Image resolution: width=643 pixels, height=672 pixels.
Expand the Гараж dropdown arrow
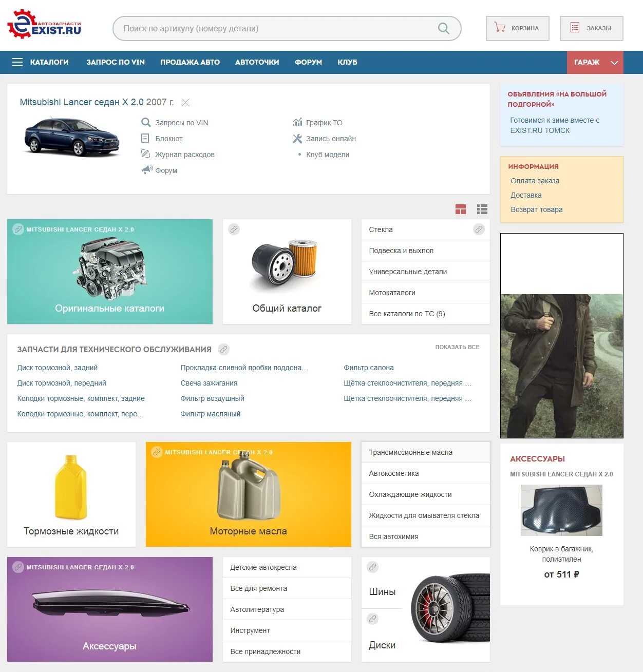click(x=614, y=63)
